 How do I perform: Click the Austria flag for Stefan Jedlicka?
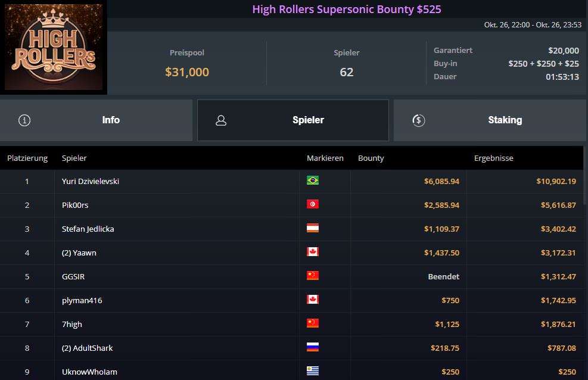[312, 228]
